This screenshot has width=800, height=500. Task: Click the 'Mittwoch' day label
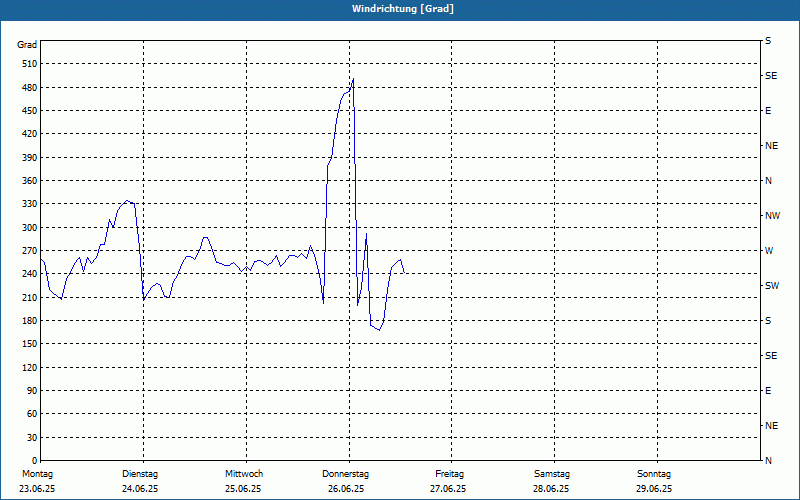244,474
